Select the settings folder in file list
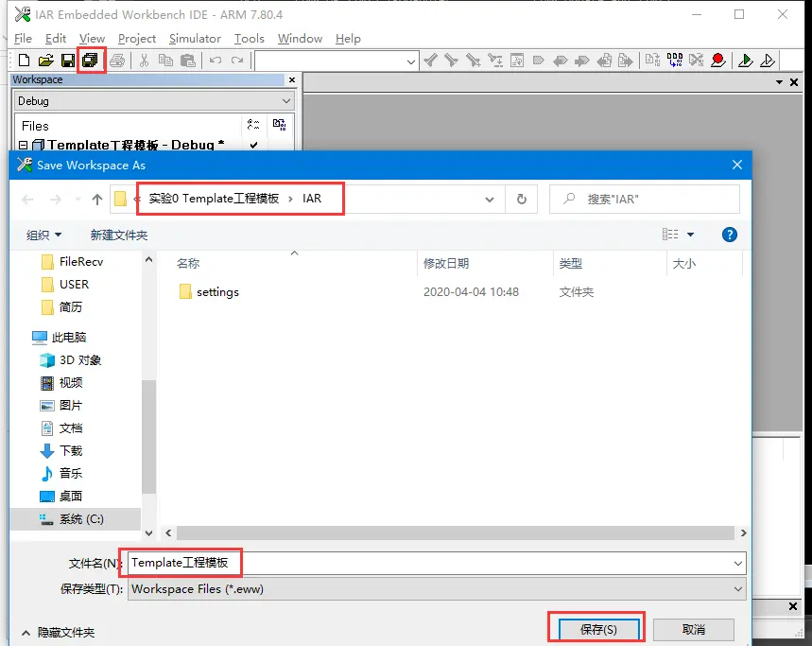Viewport: 812px width, 646px height. tap(208, 292)
